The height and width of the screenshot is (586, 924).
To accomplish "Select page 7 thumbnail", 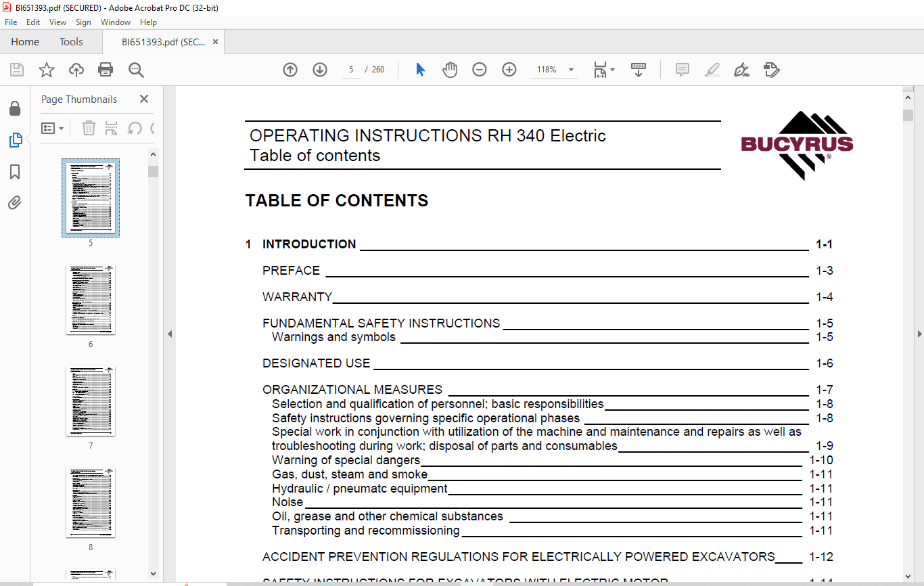I will pyautogui.click(x=91, y=401).
